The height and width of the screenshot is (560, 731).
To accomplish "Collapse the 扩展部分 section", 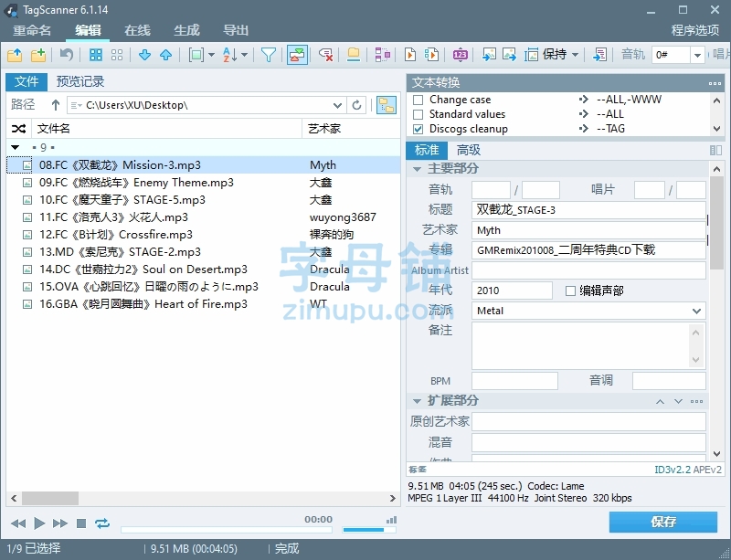I will coord(417,401).
